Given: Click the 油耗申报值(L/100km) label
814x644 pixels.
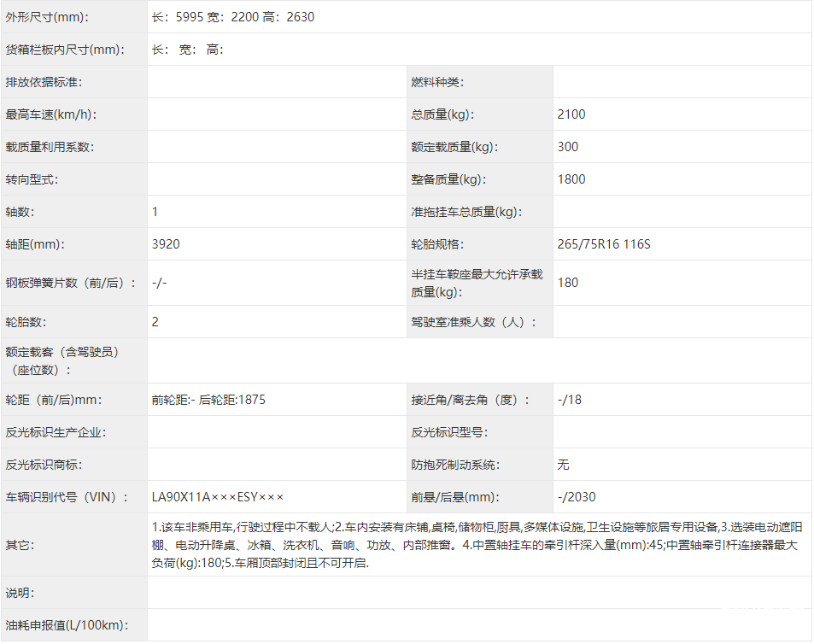Looking at the screenshot, I should [67, 625].
